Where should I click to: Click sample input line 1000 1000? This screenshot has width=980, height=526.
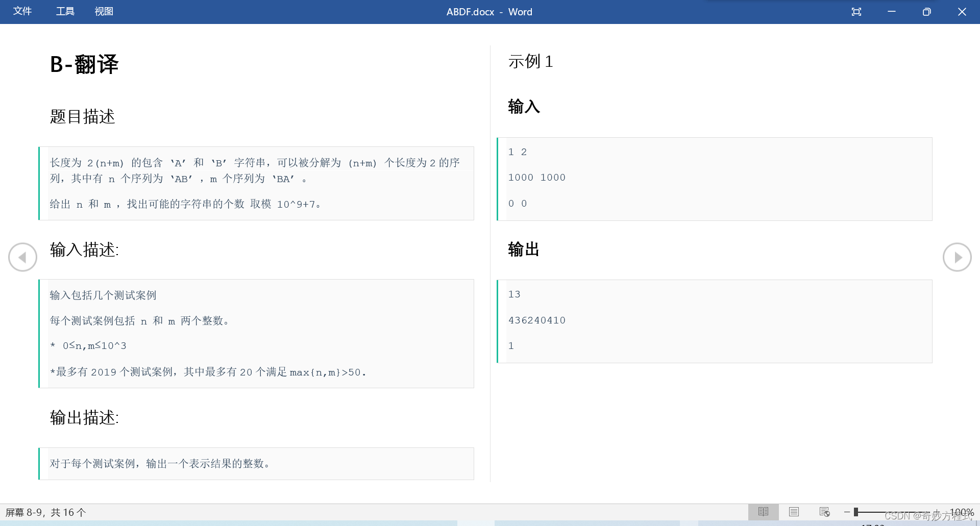click(537, 178)
